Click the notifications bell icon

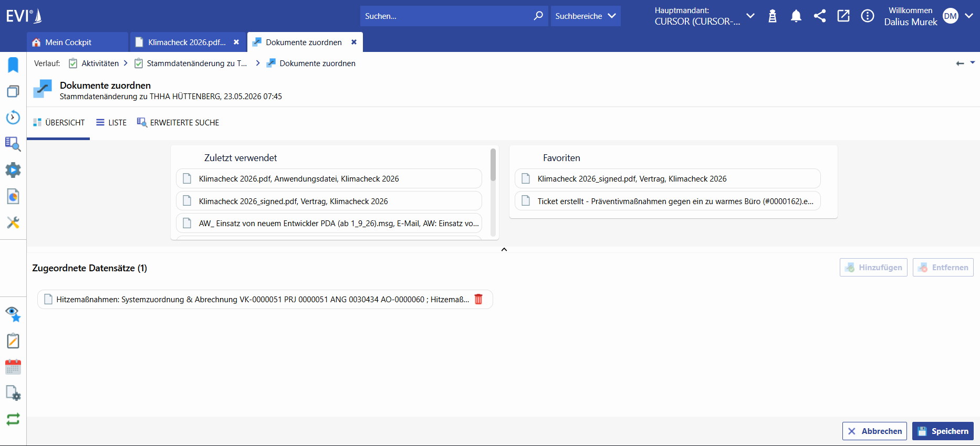click(796, 16)
